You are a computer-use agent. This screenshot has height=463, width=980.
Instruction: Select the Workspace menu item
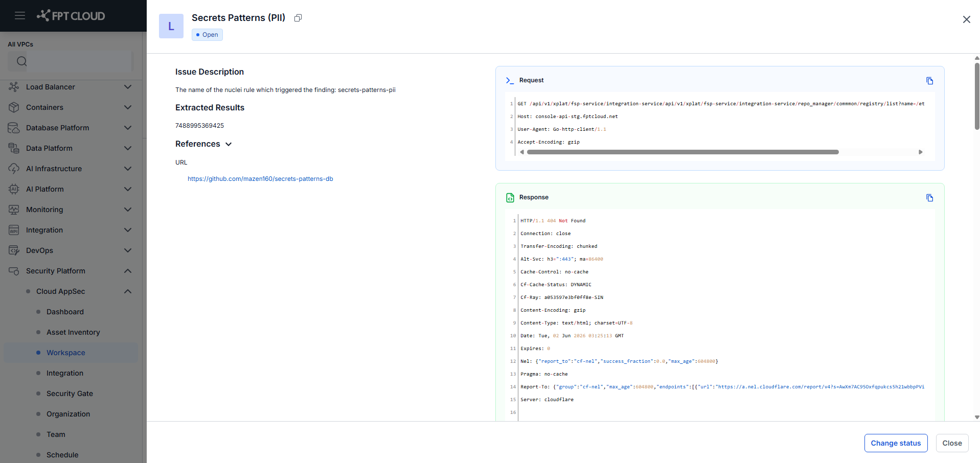71,353
